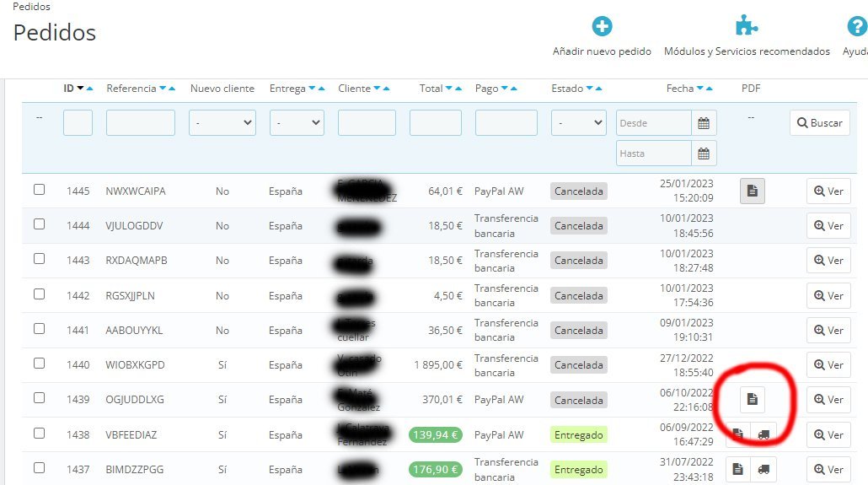
Task: Open calendar picker for Hasta date
Action: tap(704, 154)
